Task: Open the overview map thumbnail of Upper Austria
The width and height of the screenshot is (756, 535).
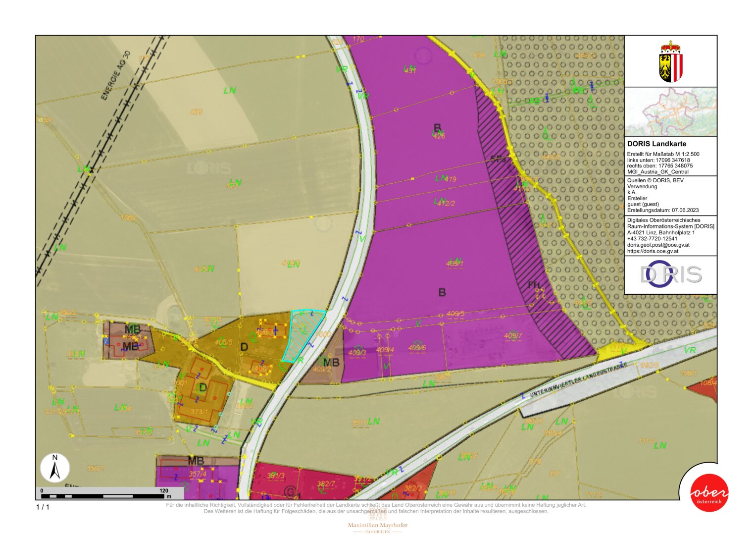Action: point(670,111)
